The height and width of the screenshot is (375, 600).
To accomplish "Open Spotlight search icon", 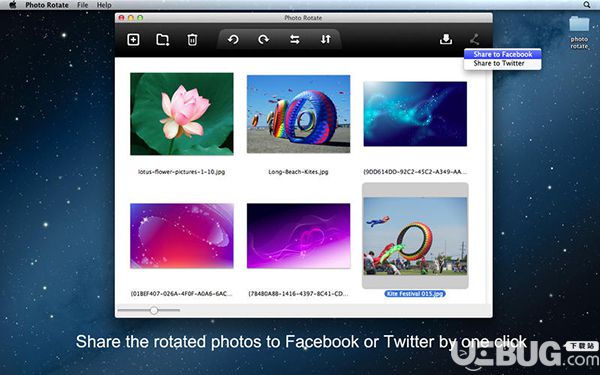I will click(587, 5).
